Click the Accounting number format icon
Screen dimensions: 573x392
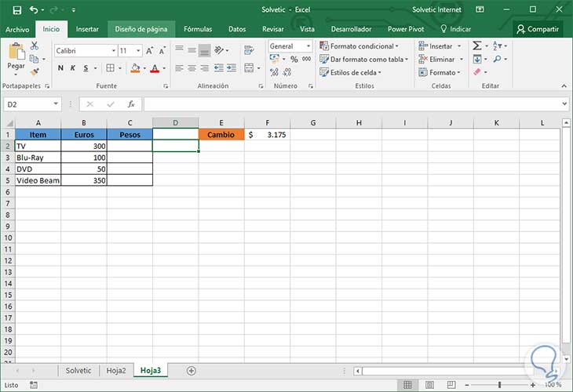(275, 58)
